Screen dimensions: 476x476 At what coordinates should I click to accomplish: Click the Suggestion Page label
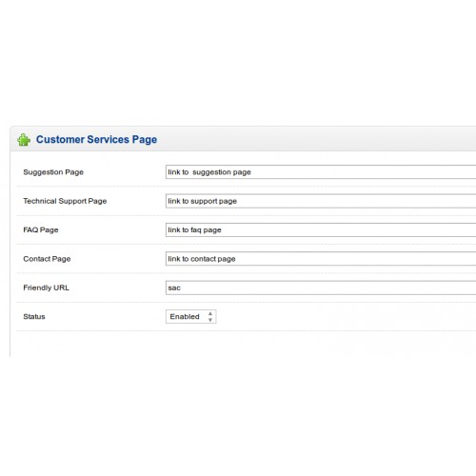[53, 172]
